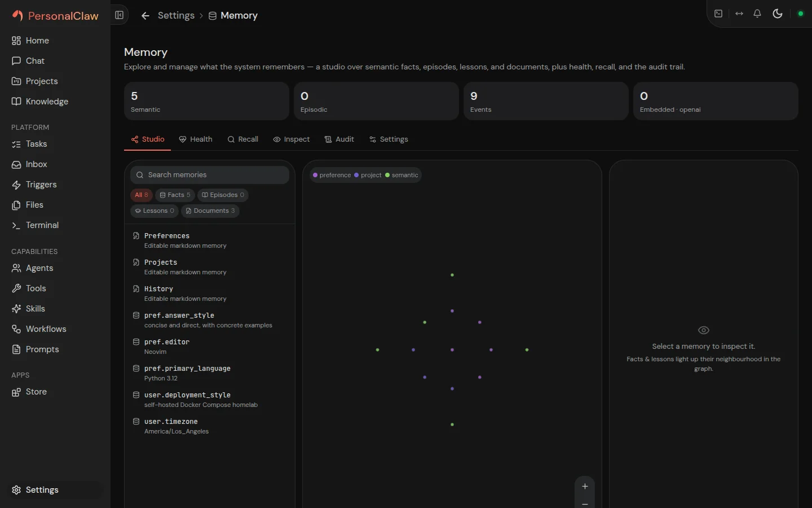Go back using the arrow icon
Screen dimensions: 812x508
pyautogui.click(x=145, y=16)
